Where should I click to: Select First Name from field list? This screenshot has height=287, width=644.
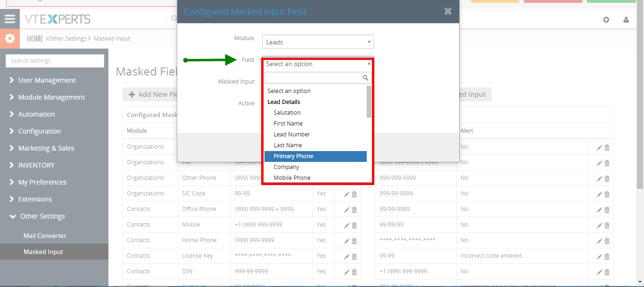click(x=315, y=123)
